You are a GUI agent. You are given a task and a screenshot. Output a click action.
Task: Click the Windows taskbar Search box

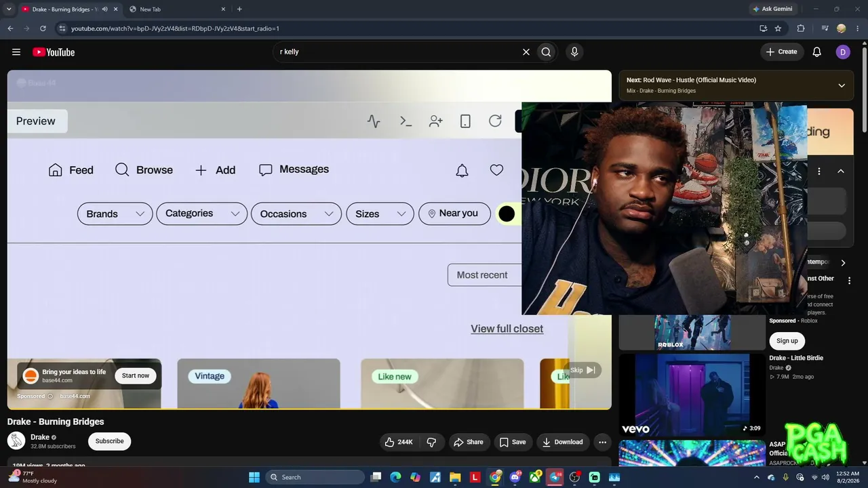[315, 477]
